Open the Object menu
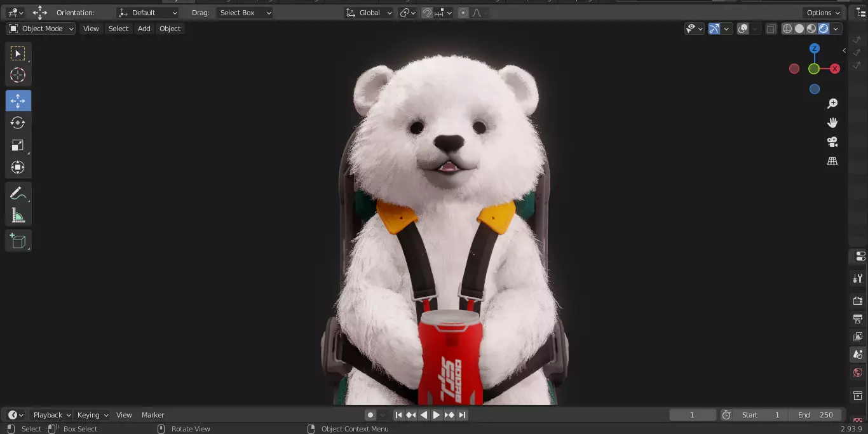868x434 pixels. pyautogui.click(x=170, y=29)
